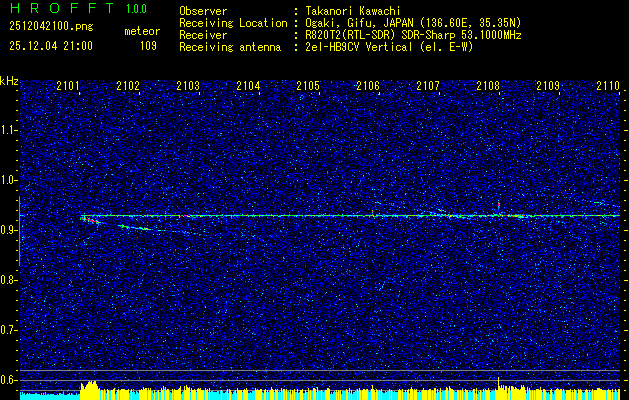Click the 0.6 kHz axis label

pos(8,380)
